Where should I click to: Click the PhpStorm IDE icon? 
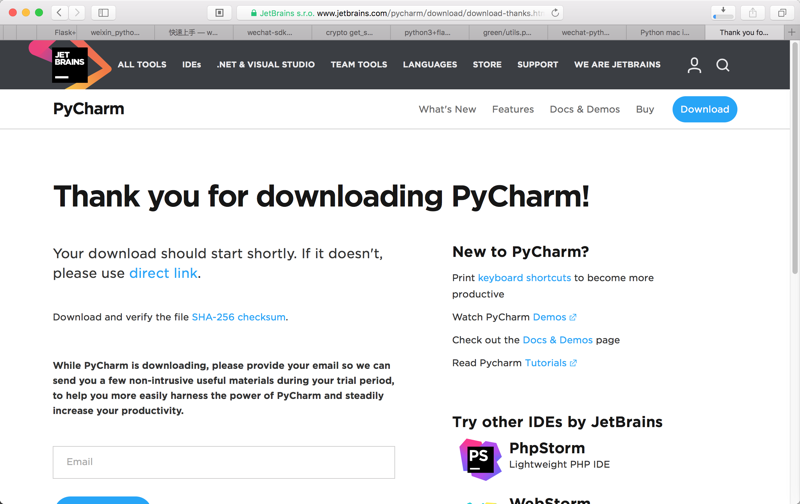tap(480, 458)
